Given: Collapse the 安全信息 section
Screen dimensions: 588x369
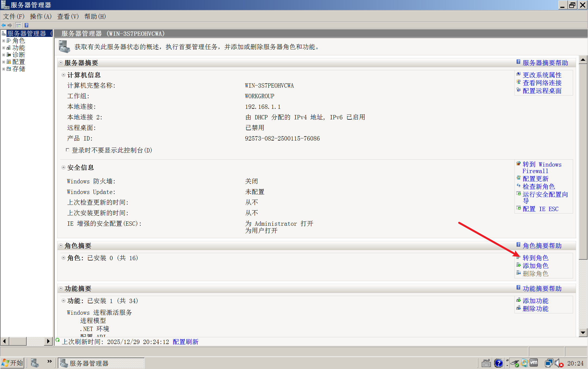Looking at the screenshot, I should tap(63, 167).
